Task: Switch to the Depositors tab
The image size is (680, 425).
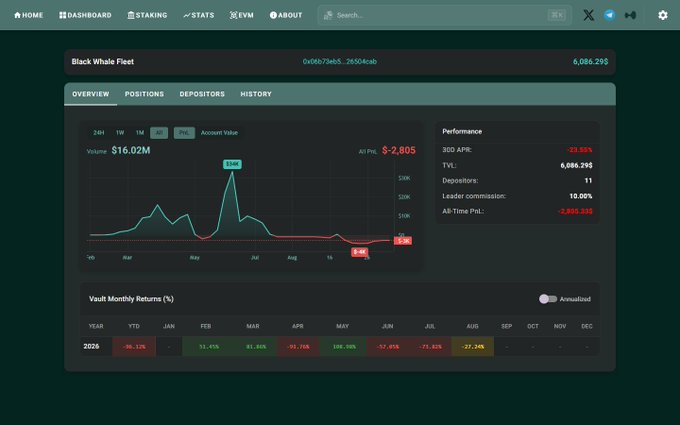Action: click(x=202, y=94)
